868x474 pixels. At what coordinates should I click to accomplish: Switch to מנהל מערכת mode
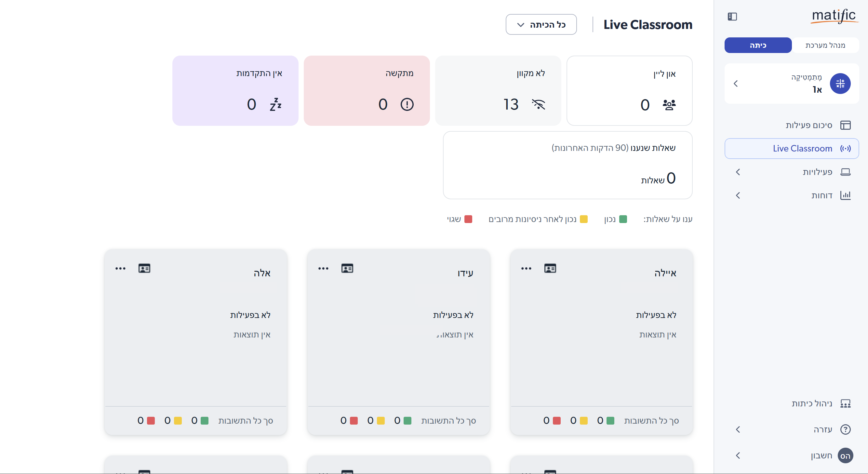825,46
